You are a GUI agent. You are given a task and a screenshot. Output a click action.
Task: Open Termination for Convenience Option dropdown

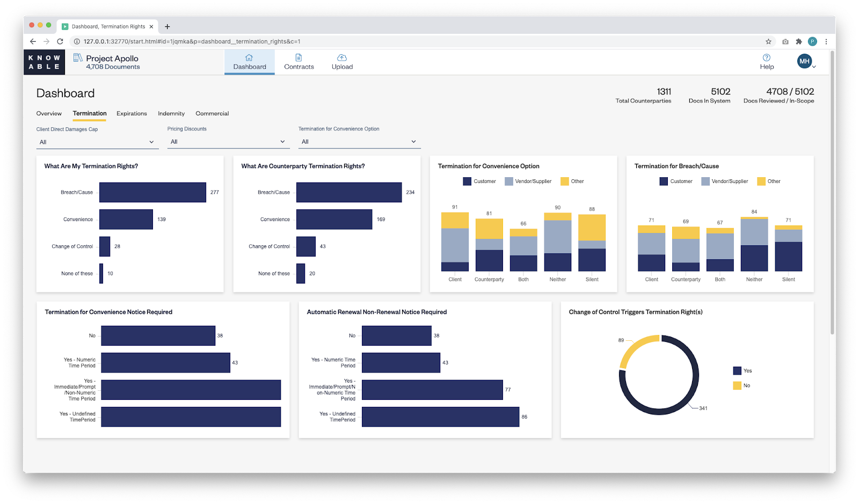359,142
